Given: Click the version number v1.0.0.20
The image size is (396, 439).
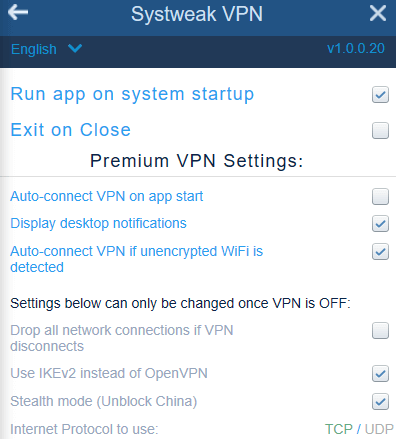Looking at the screenshot, I should (x=356, y=49).
